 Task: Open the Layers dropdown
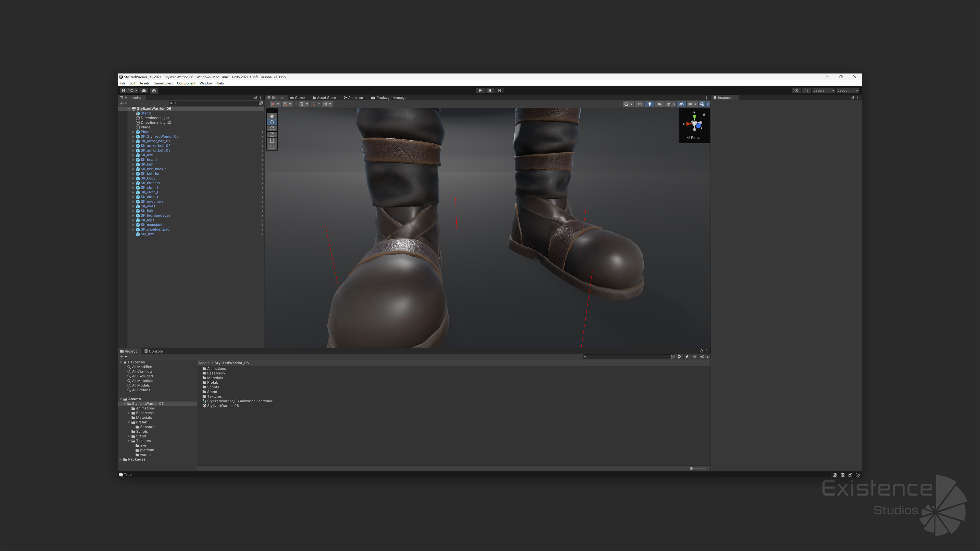823,91
